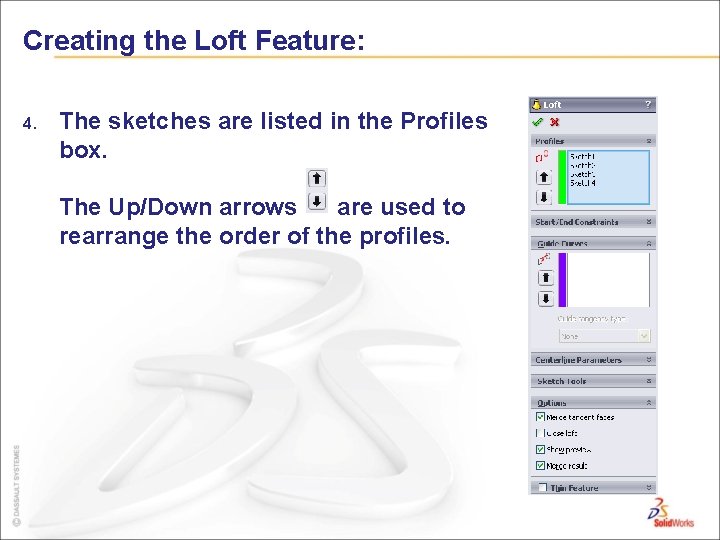The image size is (720, 540).
Task: Click the Profiles selection icon
Action: pyautogui.click(x=542, y=157)
